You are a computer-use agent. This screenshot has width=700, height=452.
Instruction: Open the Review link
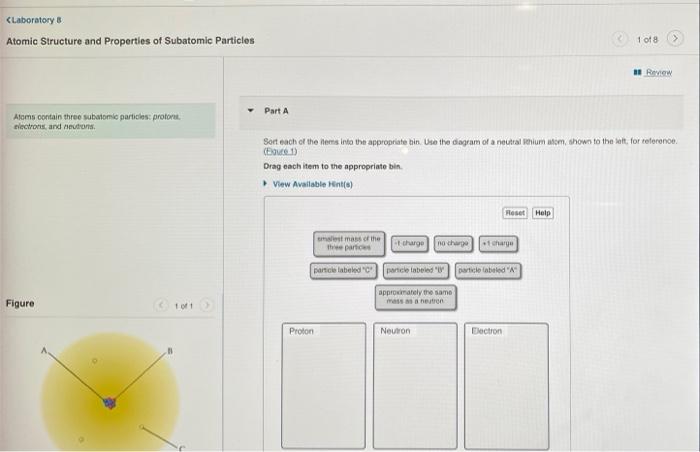[658, 72]
